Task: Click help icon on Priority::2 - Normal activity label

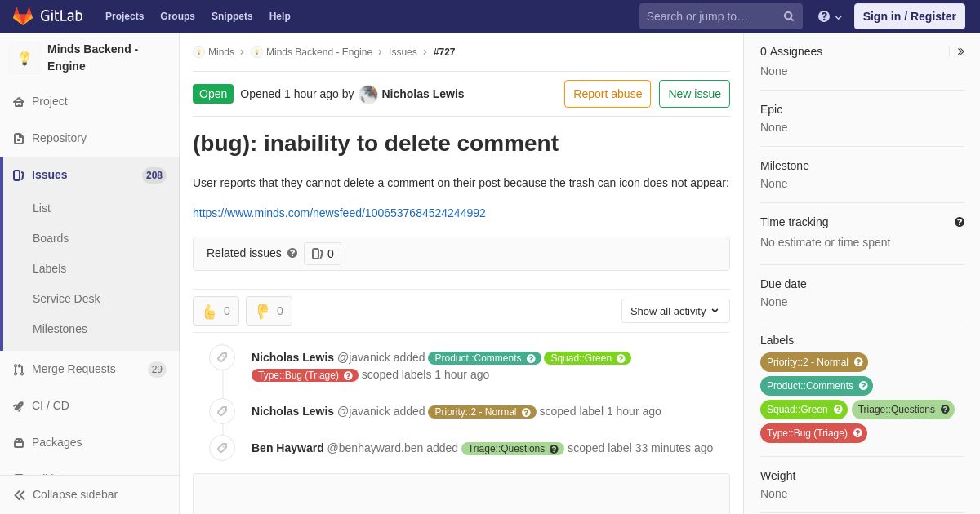Action: pyautogui.click(x=526, y=412)
